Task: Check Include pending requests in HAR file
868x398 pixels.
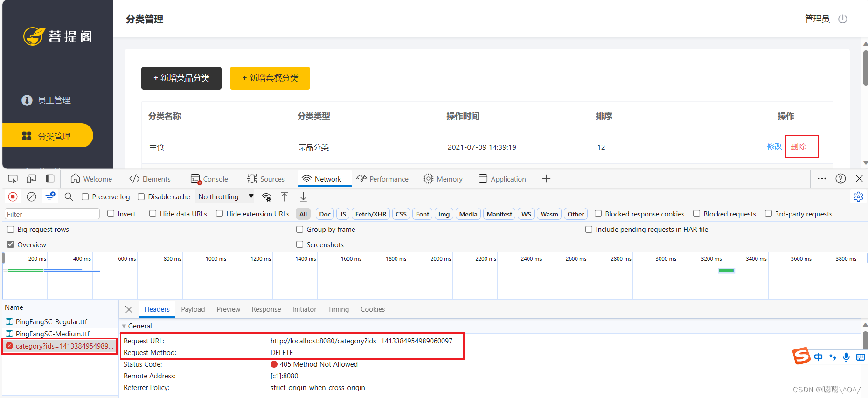Action: click(589, 229)
